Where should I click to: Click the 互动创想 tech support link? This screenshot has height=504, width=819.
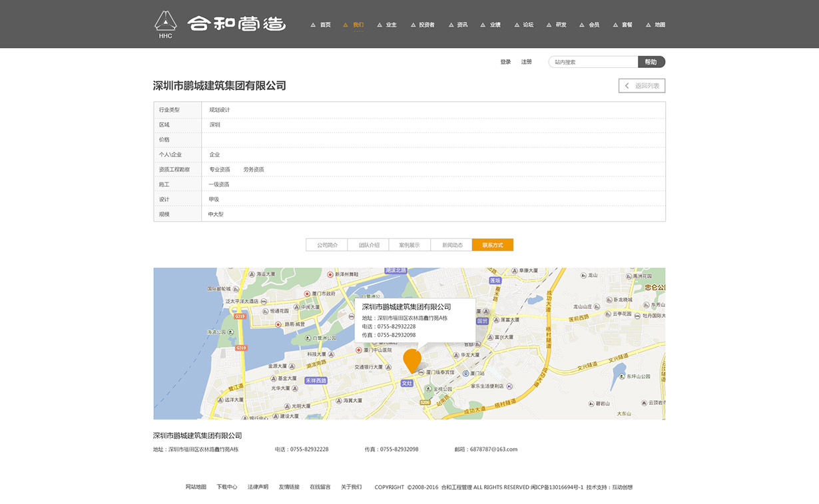coord(623,487)
